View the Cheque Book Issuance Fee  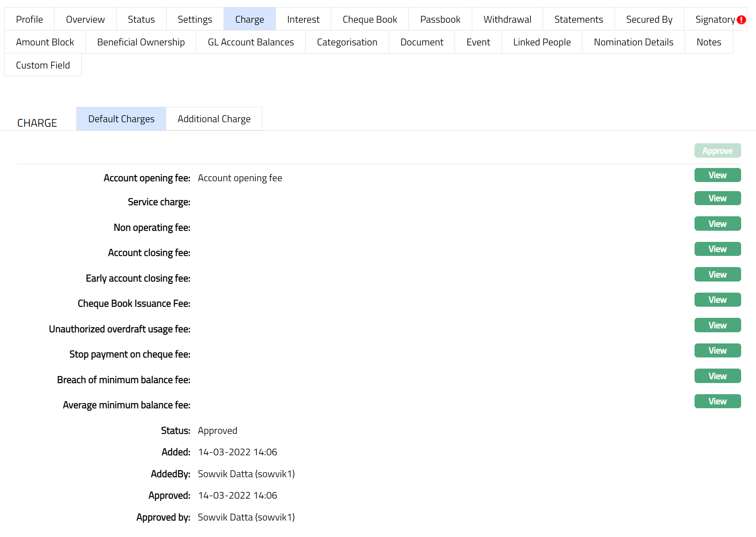tap(717, 300)
